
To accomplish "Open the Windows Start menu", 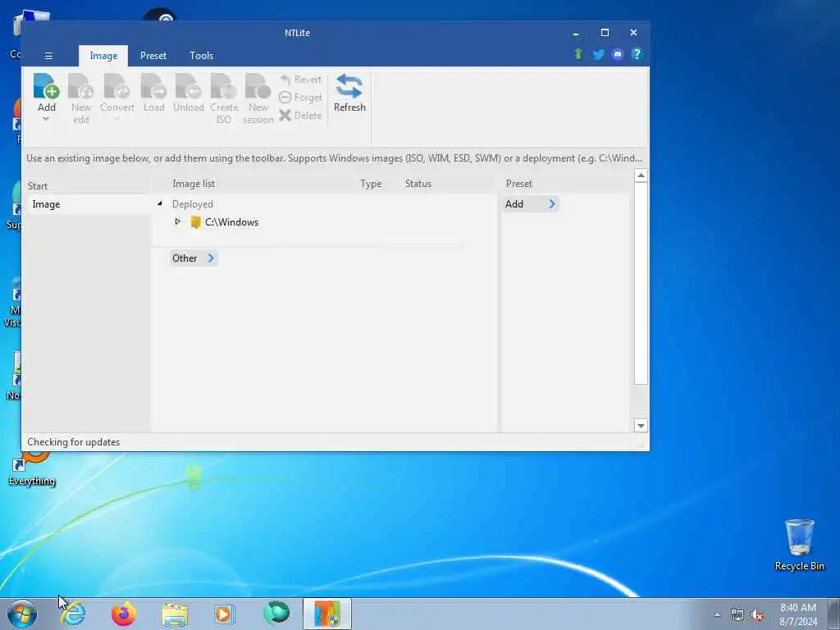I will tap(22, 614).
